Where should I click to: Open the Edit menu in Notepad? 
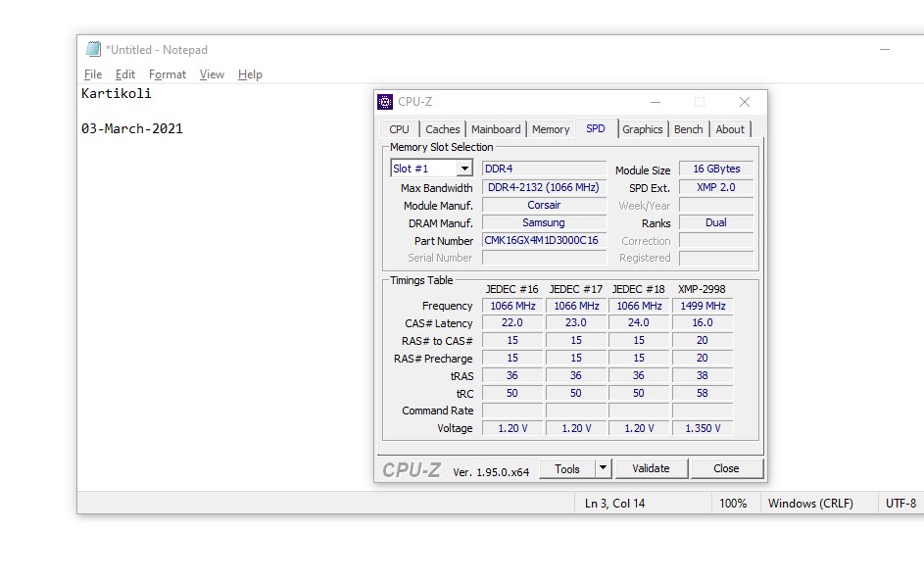point(125,74)
